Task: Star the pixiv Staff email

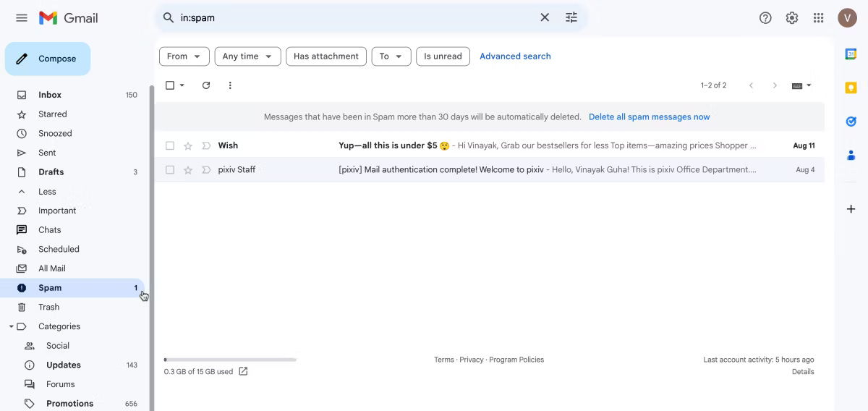Action: pos(188,170)
